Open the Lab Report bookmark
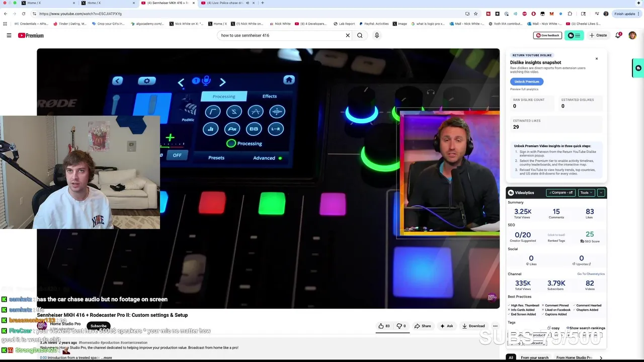Image resolution: width=644 pixels, height=362 pixels. pos(344,24)
